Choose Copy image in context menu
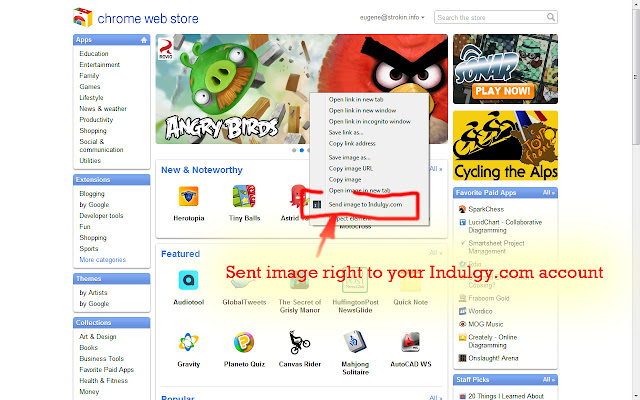The width and height of the screenshot is (640, 400). pyautogui.click(x=345, y=180)
